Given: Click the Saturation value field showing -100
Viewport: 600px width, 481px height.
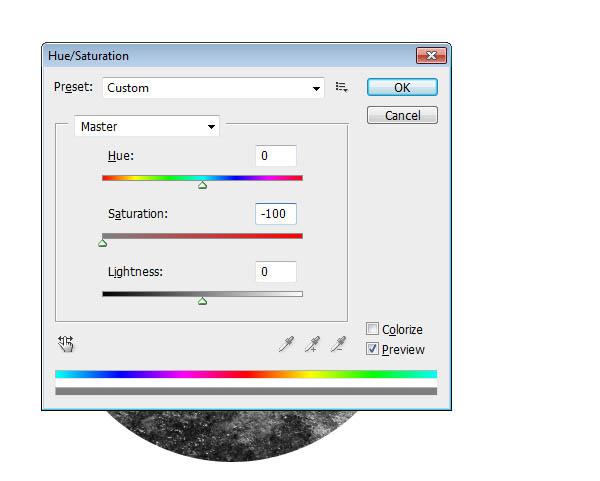Looking at the screenshot, I should [276, 214].
